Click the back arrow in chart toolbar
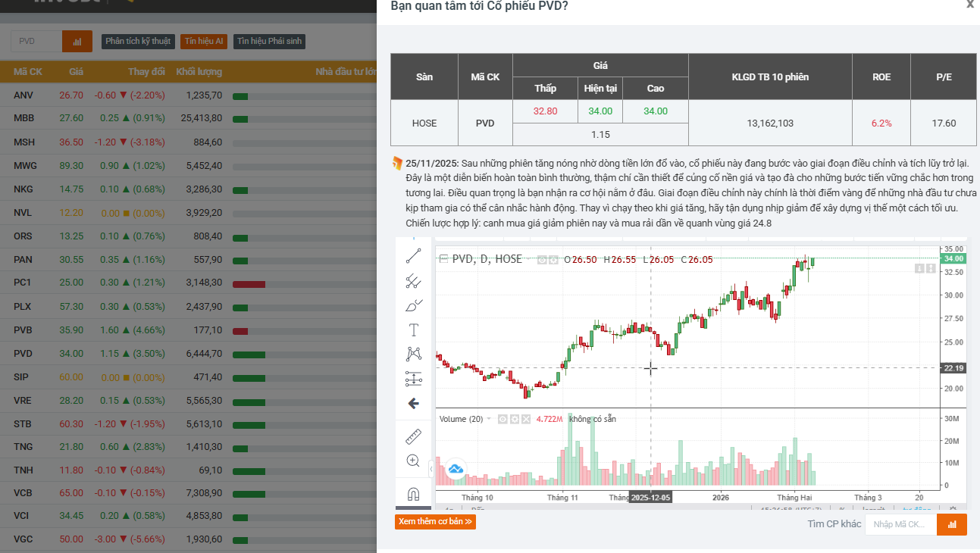980x553 pixels. pos(413,404)
